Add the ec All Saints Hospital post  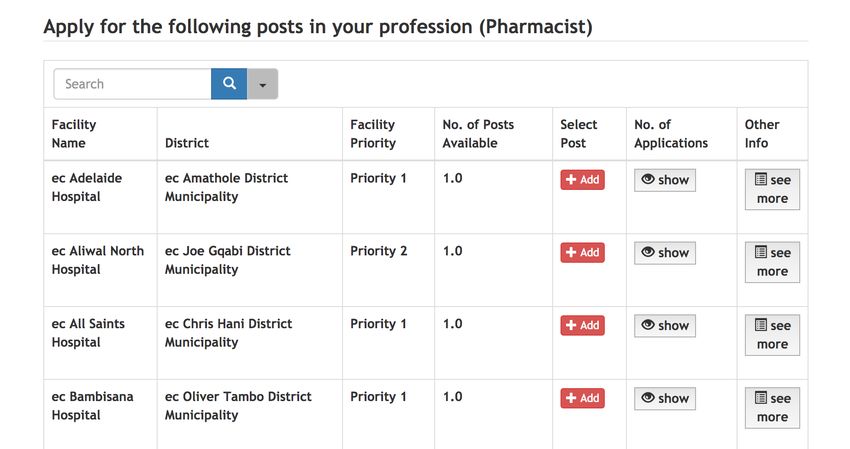coord(582,325)
